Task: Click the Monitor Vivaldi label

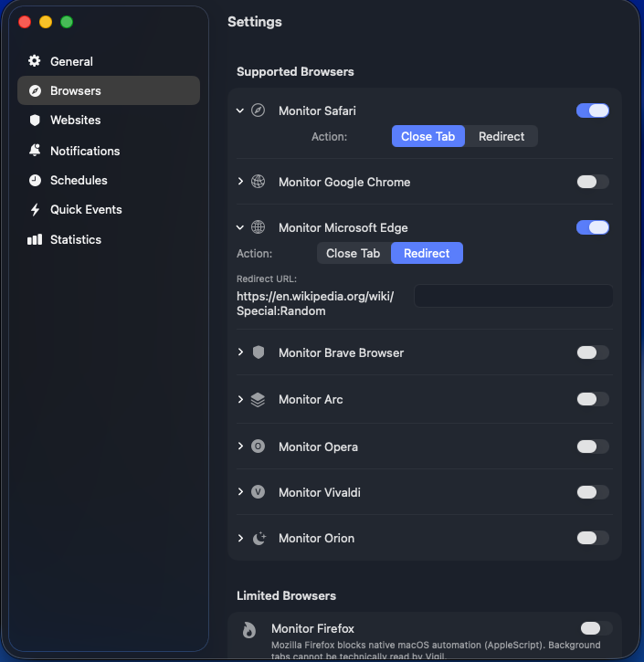Action: click(319, 493)
